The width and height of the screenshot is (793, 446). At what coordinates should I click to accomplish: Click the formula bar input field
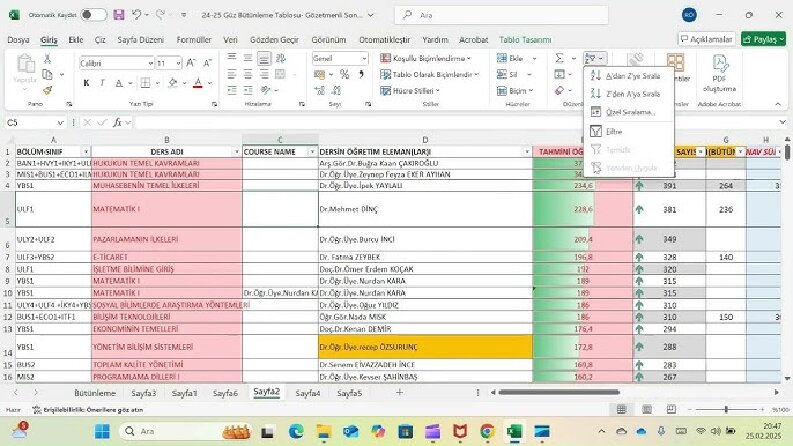click(455, 123)
